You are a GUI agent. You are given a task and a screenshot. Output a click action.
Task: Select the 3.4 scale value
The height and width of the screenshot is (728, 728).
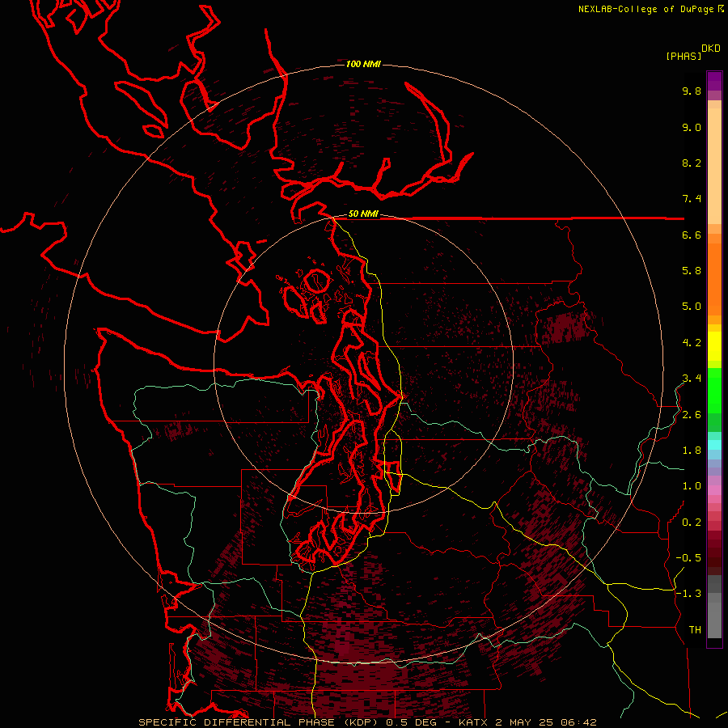tap(692, 379)
